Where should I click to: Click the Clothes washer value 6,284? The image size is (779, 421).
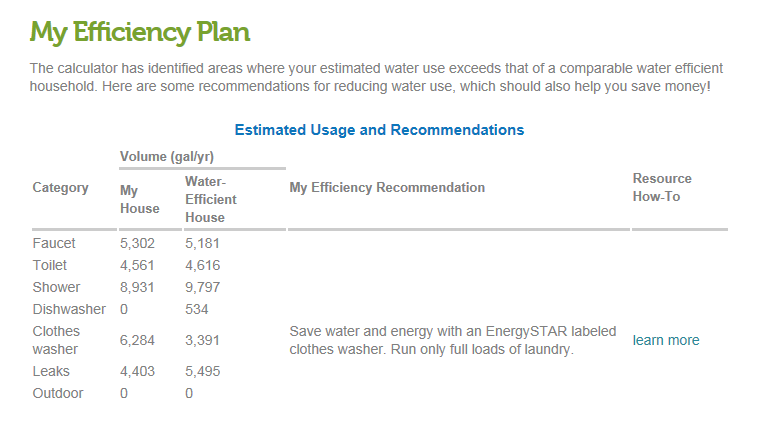pyautogui.click(x=139, y=341)
